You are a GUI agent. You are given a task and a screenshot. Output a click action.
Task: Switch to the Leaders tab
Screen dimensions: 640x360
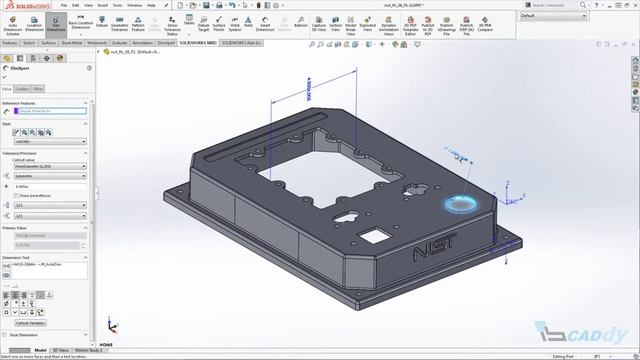click(x=22, y=89)
